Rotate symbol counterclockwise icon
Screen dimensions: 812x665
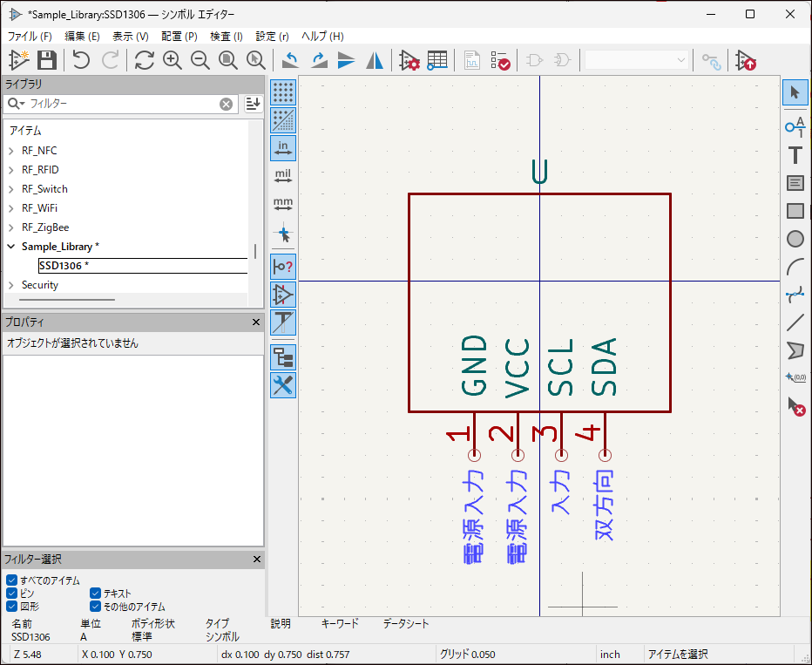pyautogui.click(x=291, y=60)
